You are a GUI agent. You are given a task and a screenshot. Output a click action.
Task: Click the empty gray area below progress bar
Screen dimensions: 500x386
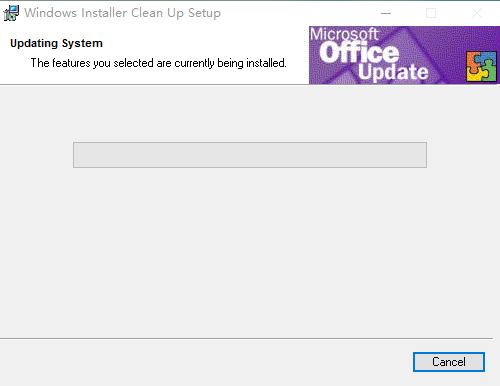pos(250,250)
